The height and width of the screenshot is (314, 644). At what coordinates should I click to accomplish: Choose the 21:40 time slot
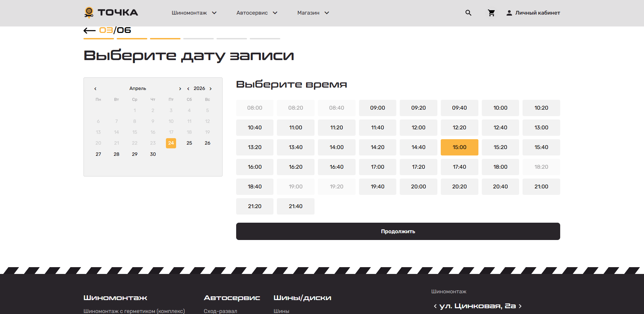point(296,206)
